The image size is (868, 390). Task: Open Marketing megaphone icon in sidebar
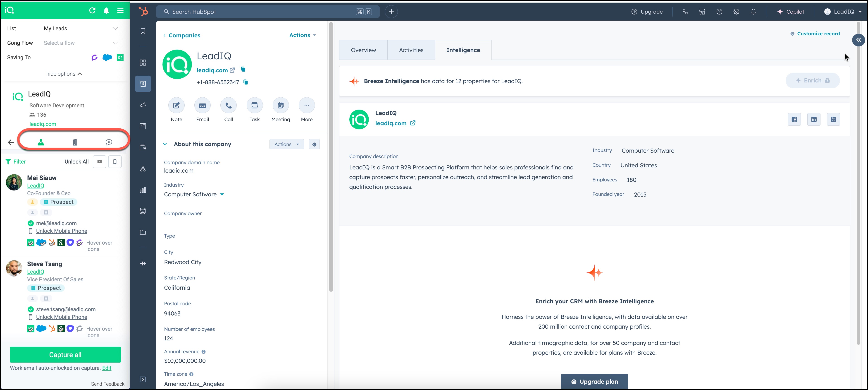pyautogui.click(x=143, y=105)
